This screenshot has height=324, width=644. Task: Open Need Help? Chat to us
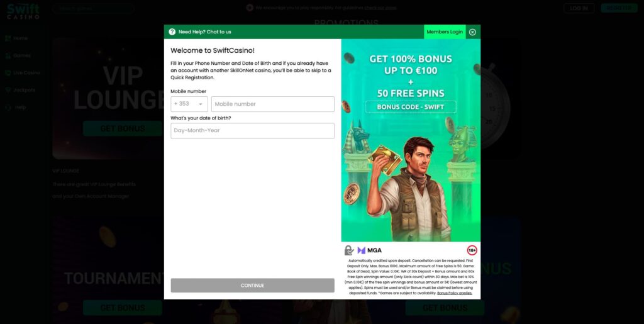pyautogui.click(x=204, y=31)
